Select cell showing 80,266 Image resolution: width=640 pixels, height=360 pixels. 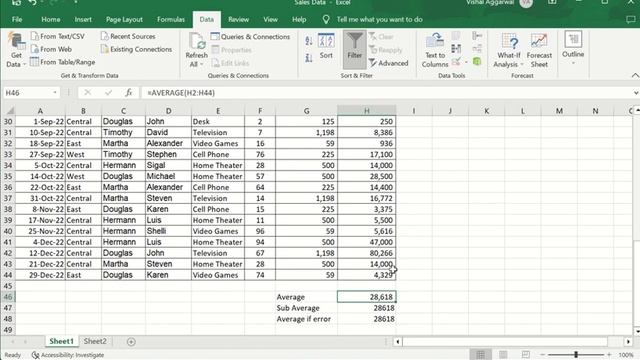[367, 253]
